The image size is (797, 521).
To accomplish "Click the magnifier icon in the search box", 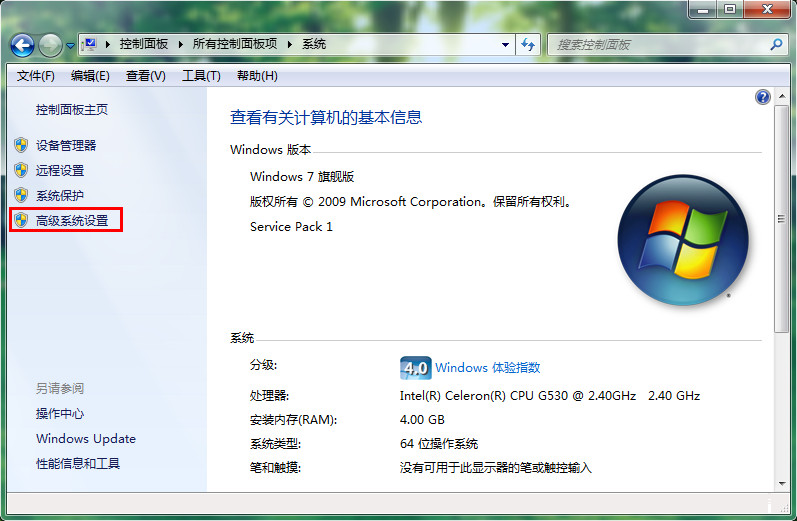I will (x=776, y=45).
